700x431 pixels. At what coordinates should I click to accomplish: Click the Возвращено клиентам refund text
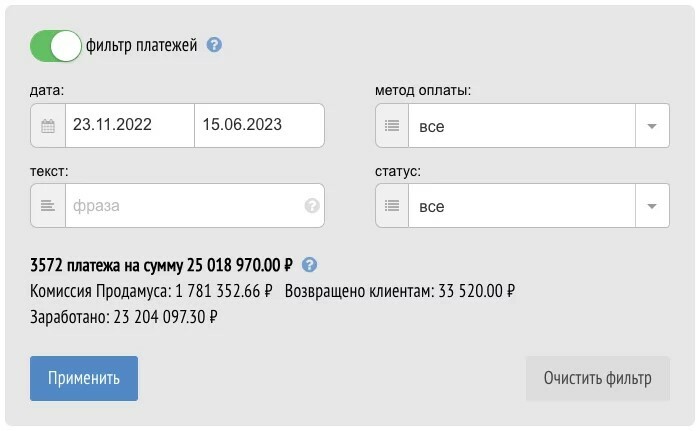tap(400, 292)
